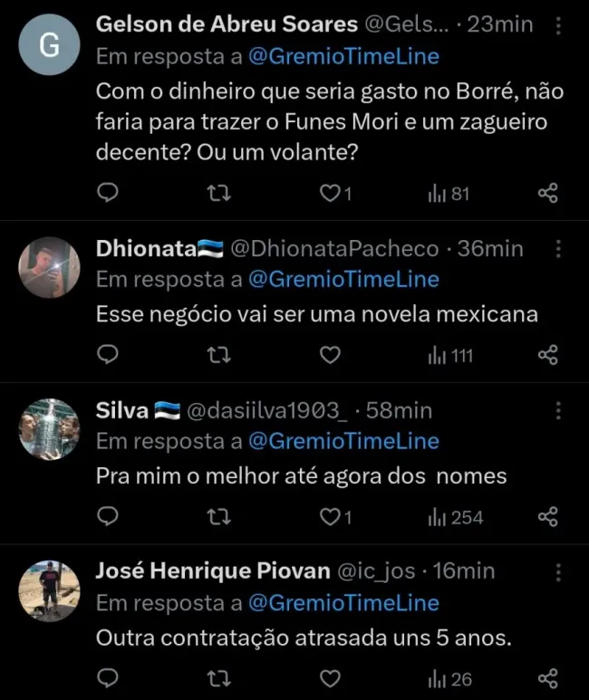Screen dimensions: 589x700
Task: Open Dhionata's profile picture
Action: 50,268
